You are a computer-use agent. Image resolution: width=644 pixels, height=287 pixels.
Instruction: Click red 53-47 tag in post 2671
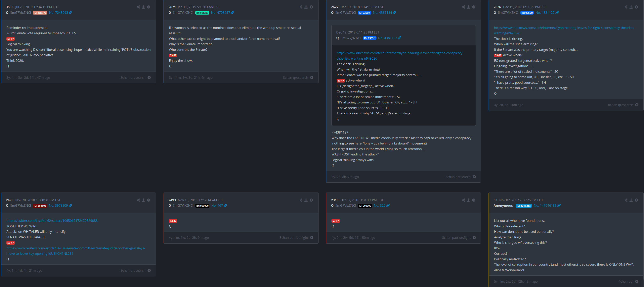point(173,55)
